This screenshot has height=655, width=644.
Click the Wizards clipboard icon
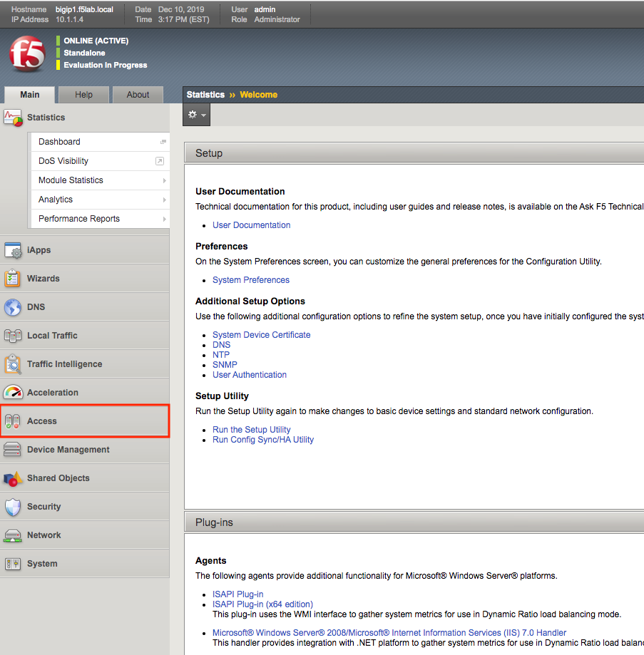pyautogui.click(x=13, y=279)
